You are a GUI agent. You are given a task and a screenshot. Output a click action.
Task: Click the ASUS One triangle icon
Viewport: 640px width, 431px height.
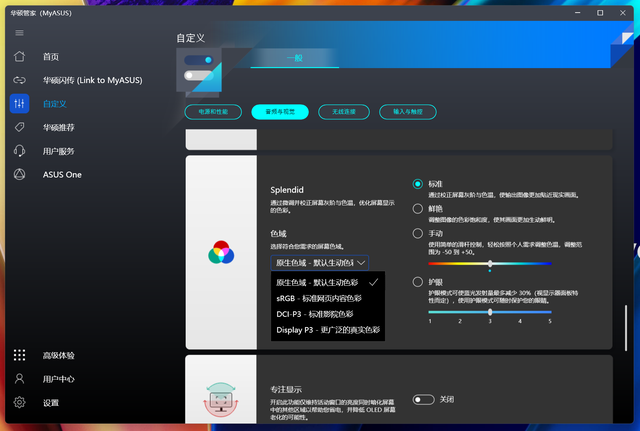click(x=19, y=174)
